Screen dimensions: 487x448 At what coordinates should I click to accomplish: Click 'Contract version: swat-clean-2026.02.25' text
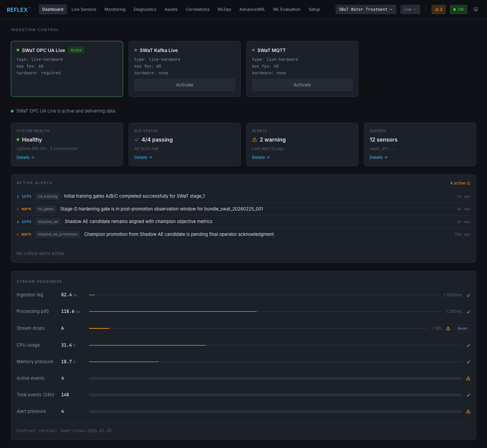(x=64, y=431)
